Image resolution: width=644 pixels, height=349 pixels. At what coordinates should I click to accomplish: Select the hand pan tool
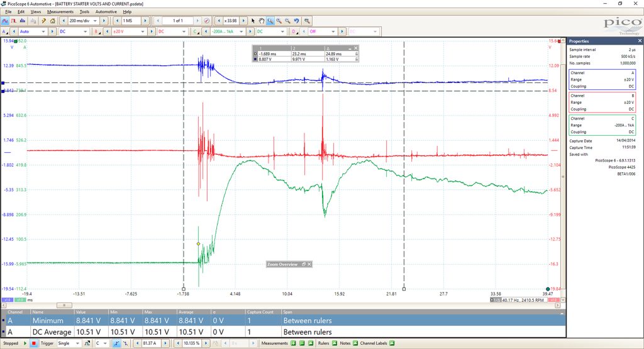coord(261,21)
